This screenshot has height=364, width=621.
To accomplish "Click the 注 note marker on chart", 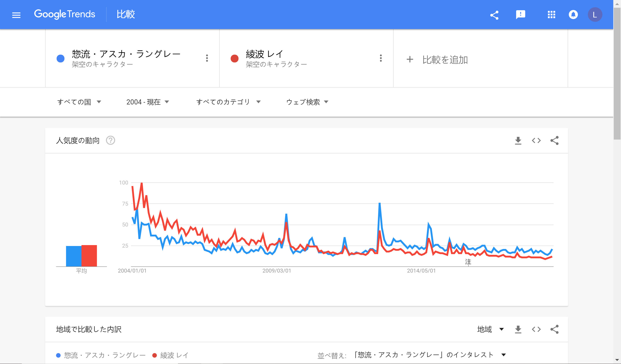I will [468, 262].
